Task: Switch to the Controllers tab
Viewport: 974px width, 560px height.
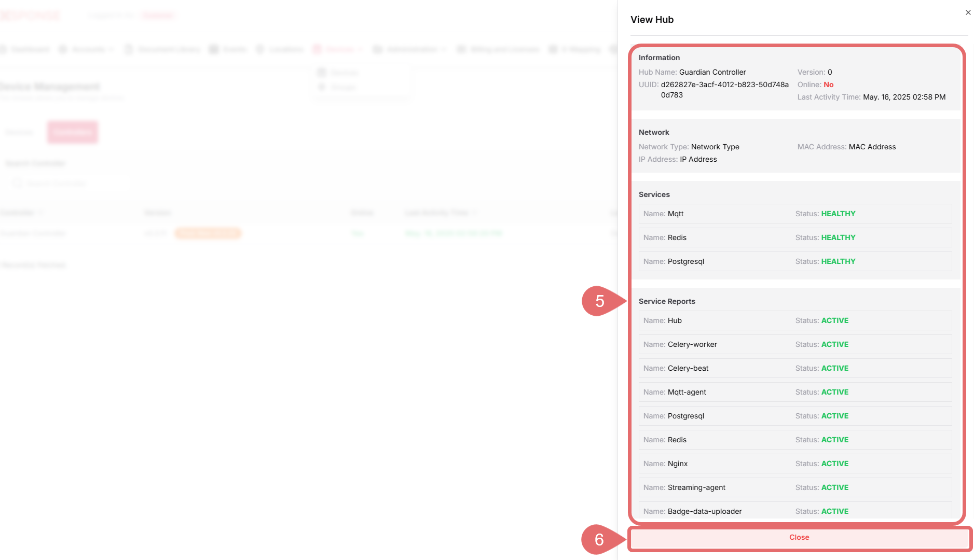Action: click(73, 132)
